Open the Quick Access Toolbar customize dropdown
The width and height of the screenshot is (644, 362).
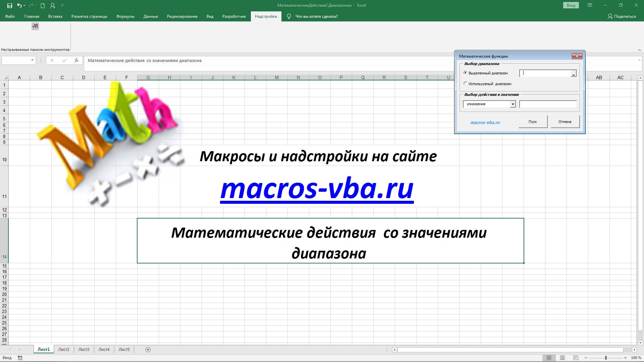[x=62, y=5]
